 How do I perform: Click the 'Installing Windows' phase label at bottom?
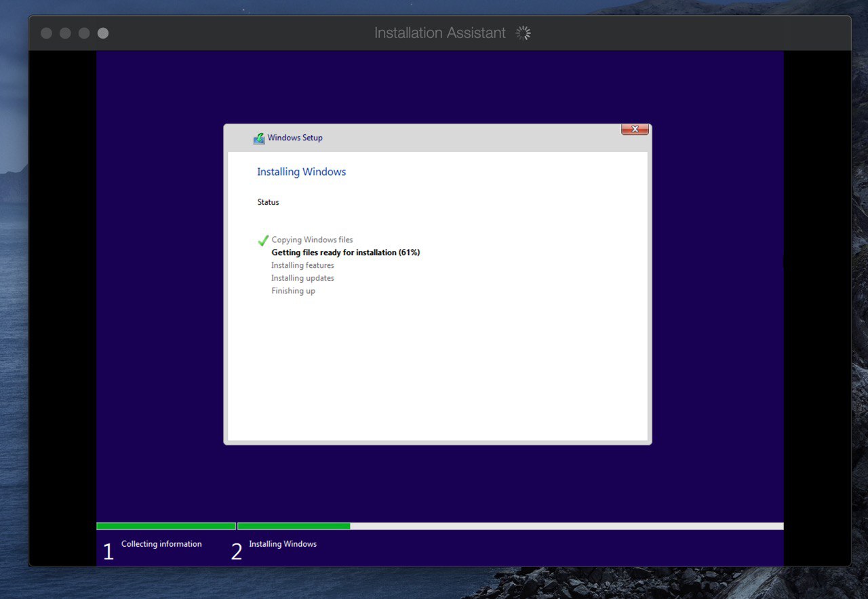[x=283, y=544]
